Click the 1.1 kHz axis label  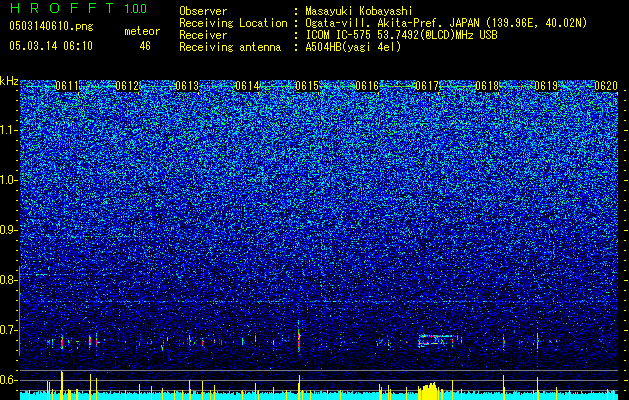click(x=9, y=130)
